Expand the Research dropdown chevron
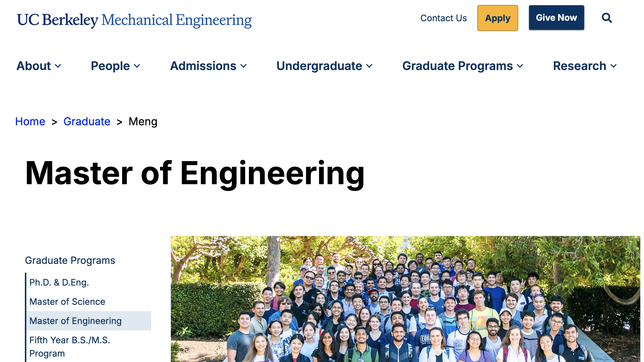 [x=613, y=66]
